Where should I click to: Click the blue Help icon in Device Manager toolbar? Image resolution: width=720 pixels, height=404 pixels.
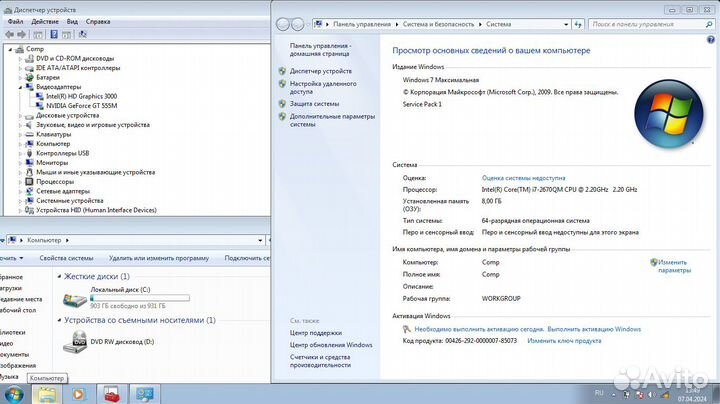tap(54, 34)
